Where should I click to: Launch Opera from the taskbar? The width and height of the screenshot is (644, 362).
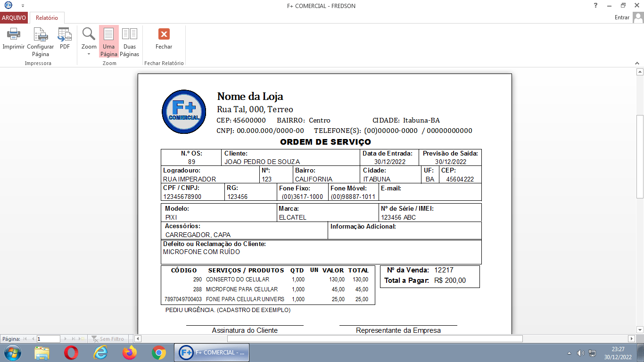point(71,353)
